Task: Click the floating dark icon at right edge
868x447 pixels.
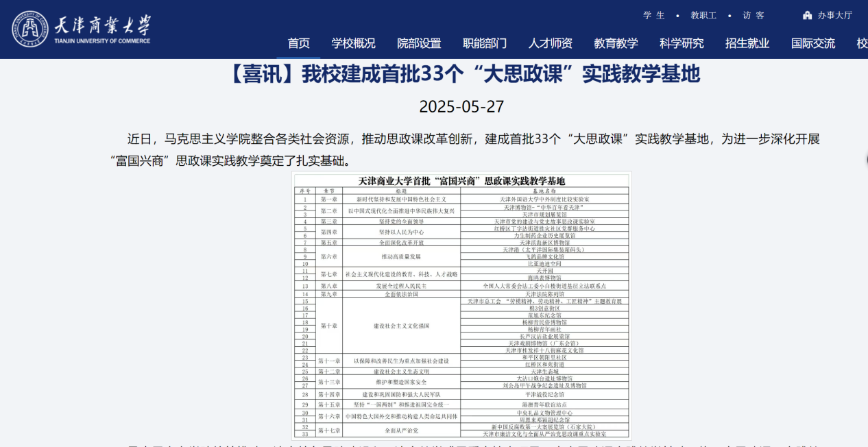Action: [x=865, y=160]
